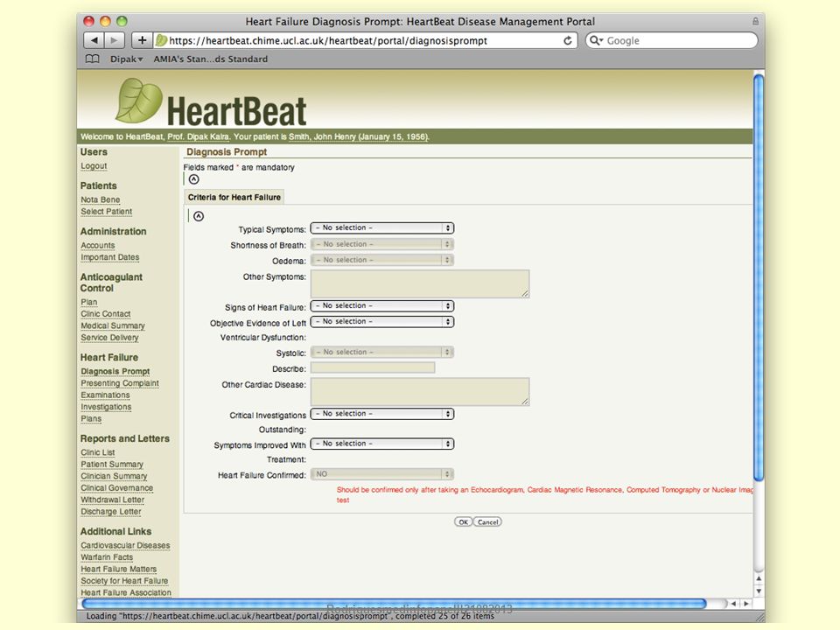Select the Criteria for Heart Failure tab
This screenshot has height=630, width=840.
pos(234,197)
